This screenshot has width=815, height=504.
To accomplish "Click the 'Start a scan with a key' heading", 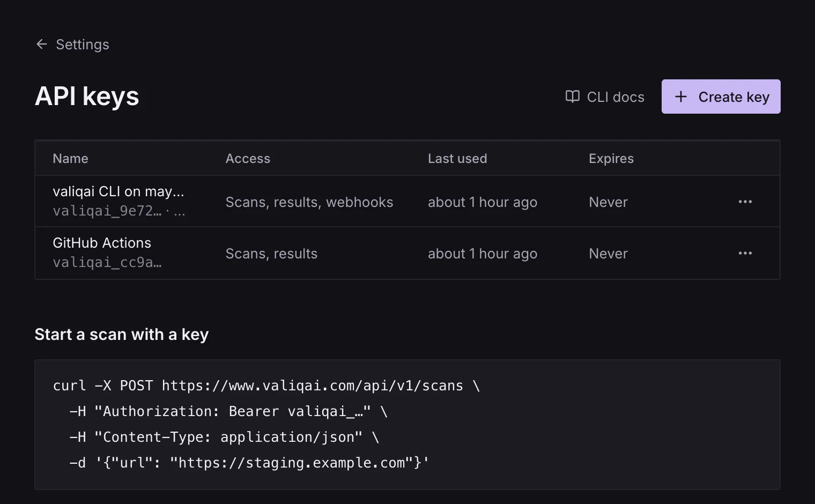I will [x=122, y=335].
